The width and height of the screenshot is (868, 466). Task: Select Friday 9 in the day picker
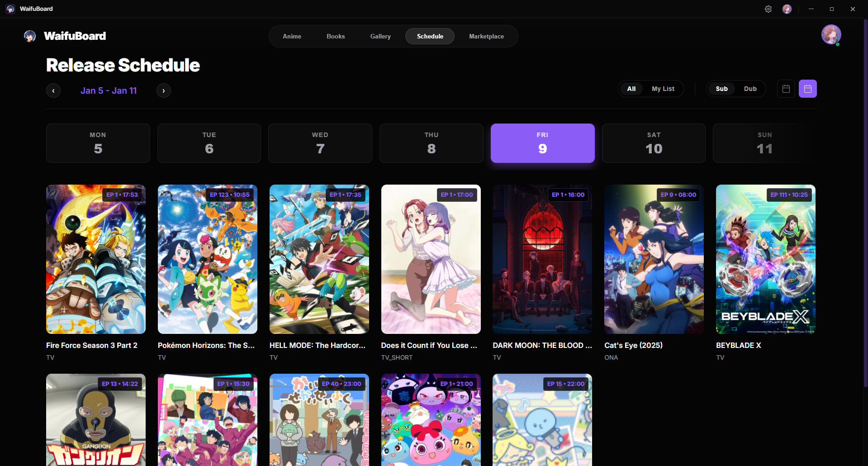(x=542, y=143)
